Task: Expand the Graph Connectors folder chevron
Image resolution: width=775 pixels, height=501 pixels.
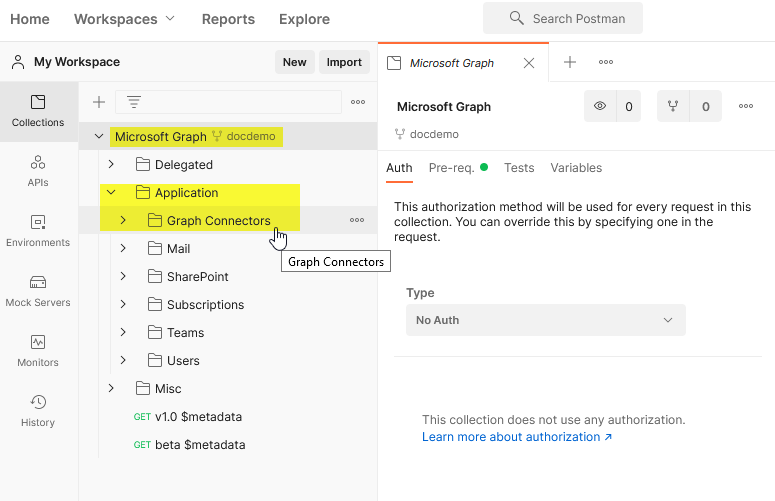Action: 123,220
